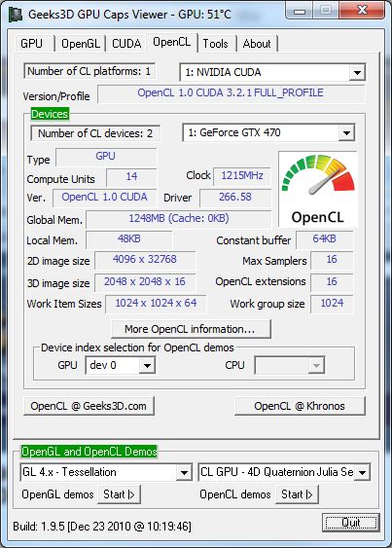392x548 pixels.
Task: Click the Clock value 1215MHz
Action: [x=242, y=176]
